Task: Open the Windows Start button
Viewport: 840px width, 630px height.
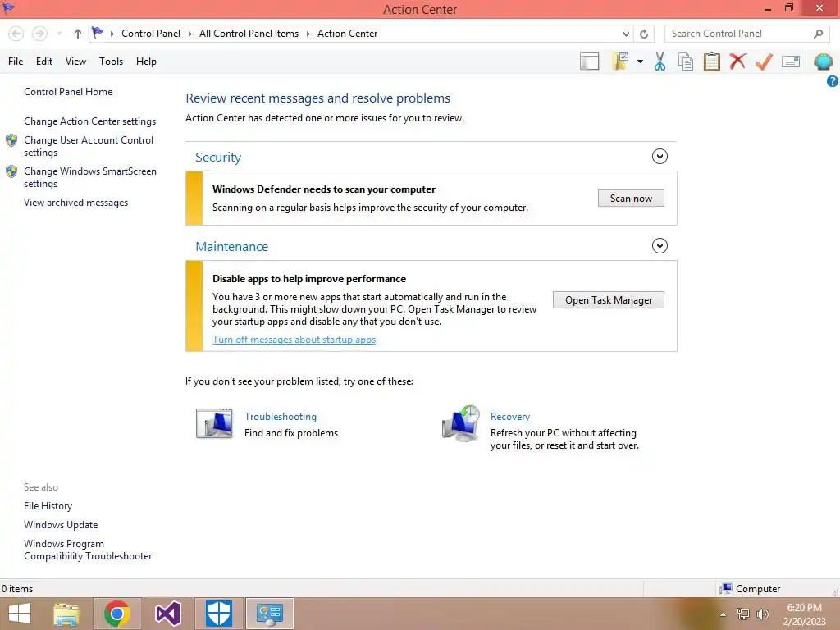Action: click(x=20, y=614)
